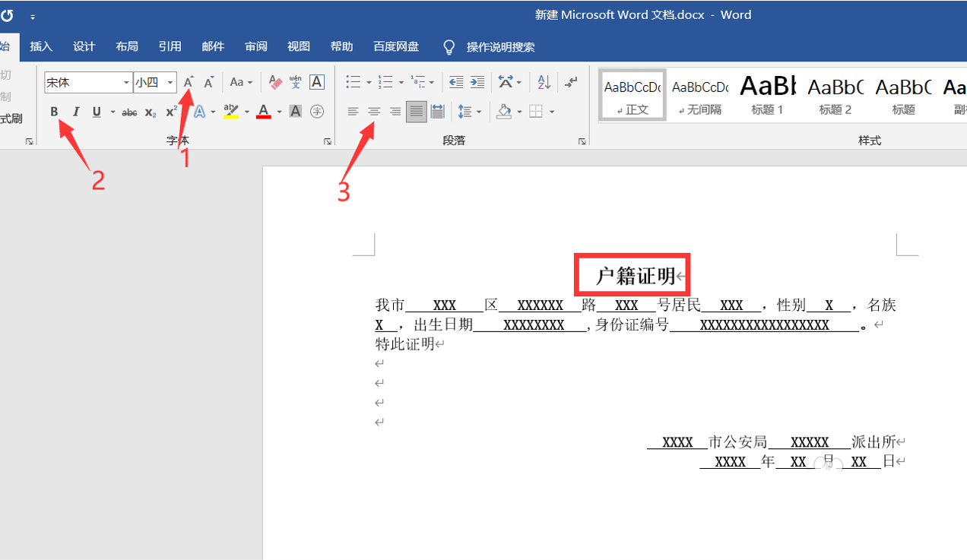Click the phonetic guide wén icon
Viewport: 967px width, 560px height.
[x=296, y=82]
